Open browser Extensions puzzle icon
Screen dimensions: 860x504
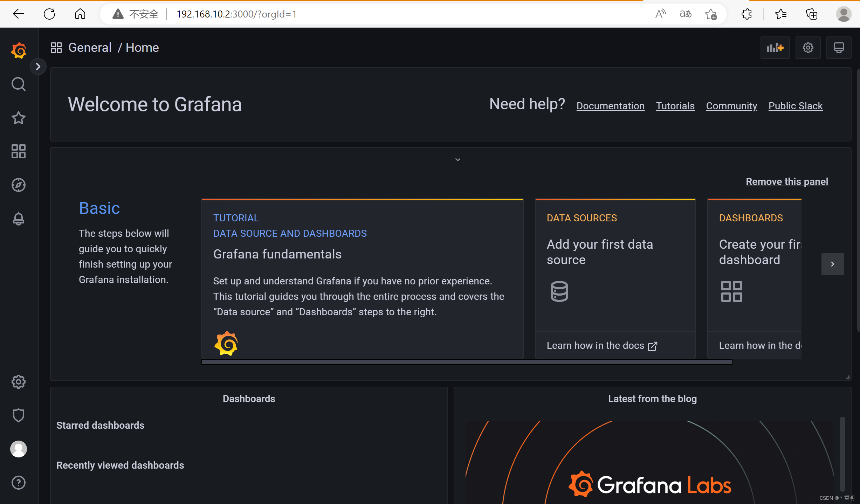pyautogui.click(x=747, y=14)
